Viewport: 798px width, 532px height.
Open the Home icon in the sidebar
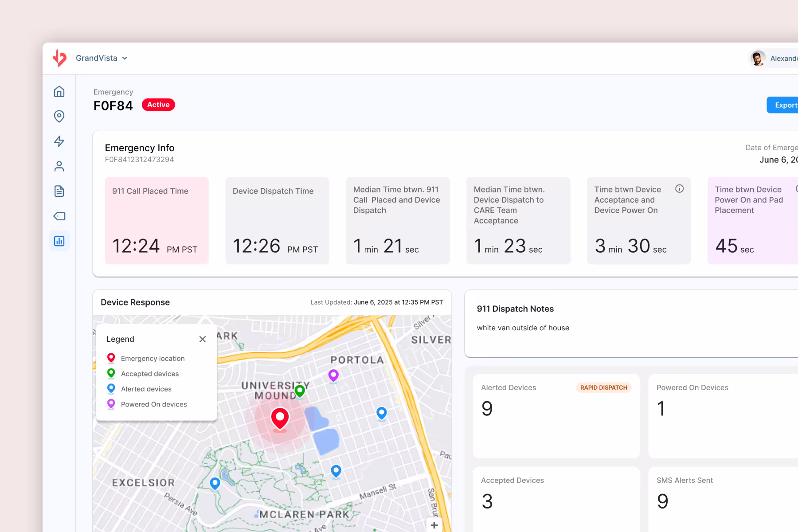click(x=59, y=91)
